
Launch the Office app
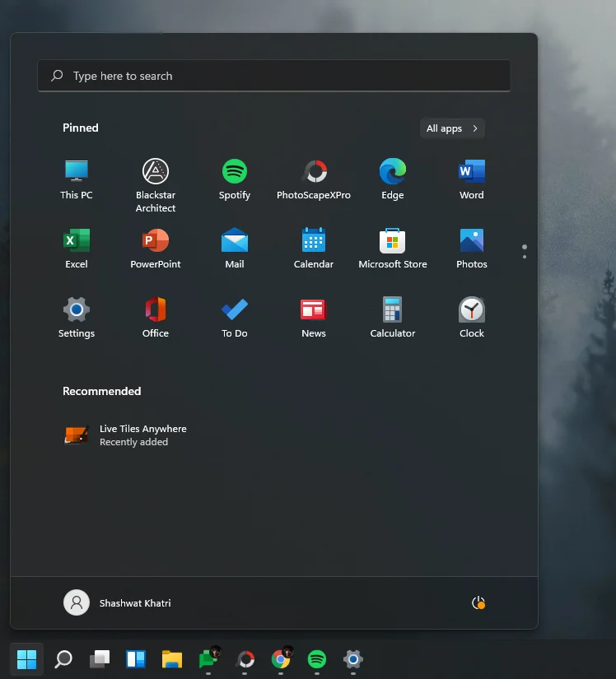point(156,318)
